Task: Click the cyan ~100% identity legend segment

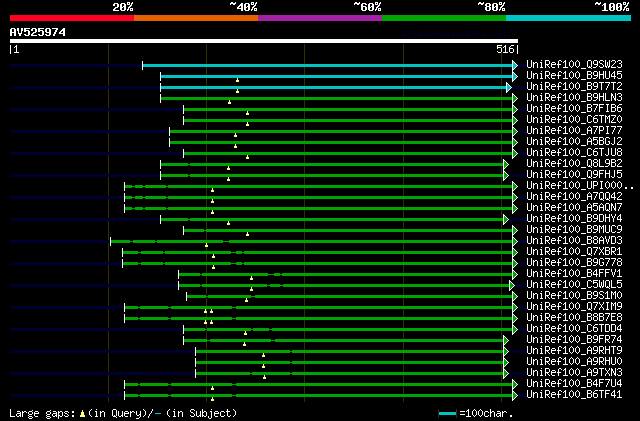Action: point(569,18)
